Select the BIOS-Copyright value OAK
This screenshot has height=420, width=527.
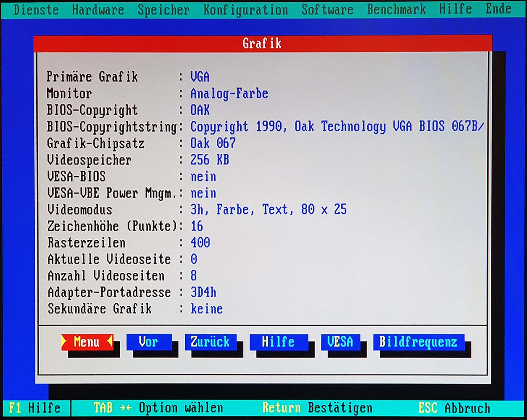[200, 110]
